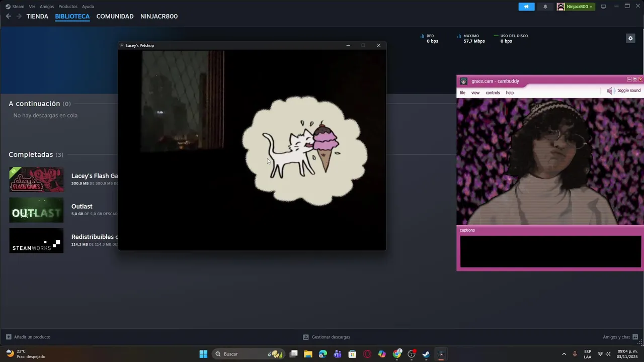Open the Windows Start menu
Screen dimensions: 644x362
(203, 354)
